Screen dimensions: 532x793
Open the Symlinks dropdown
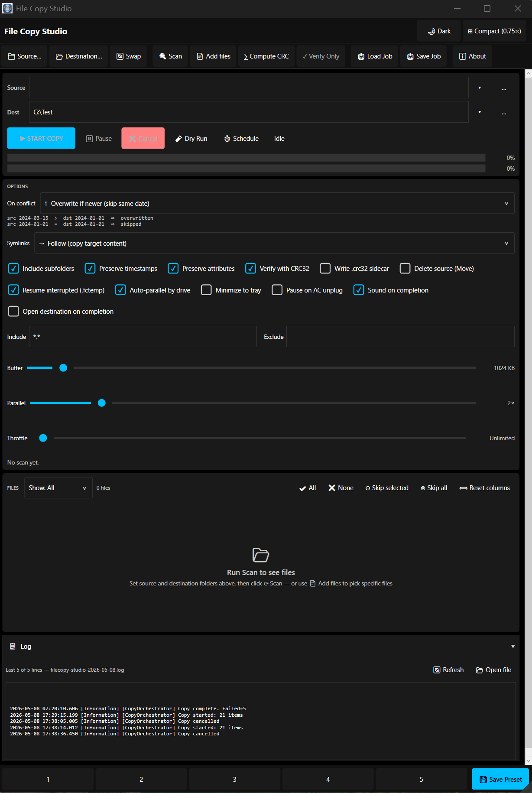(274, 243)
